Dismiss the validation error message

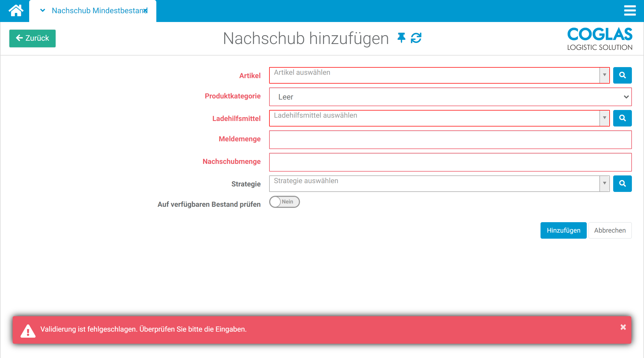tap(623, 327)
